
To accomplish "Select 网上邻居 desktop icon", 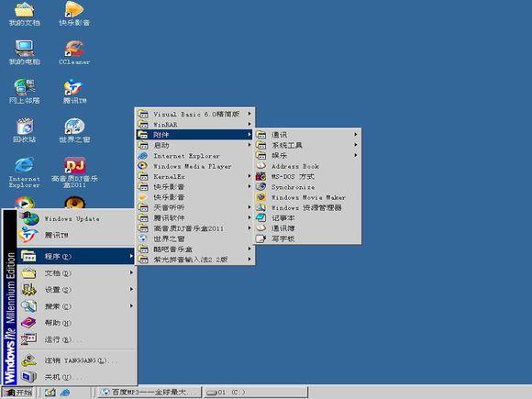I will tap(24, 92).
